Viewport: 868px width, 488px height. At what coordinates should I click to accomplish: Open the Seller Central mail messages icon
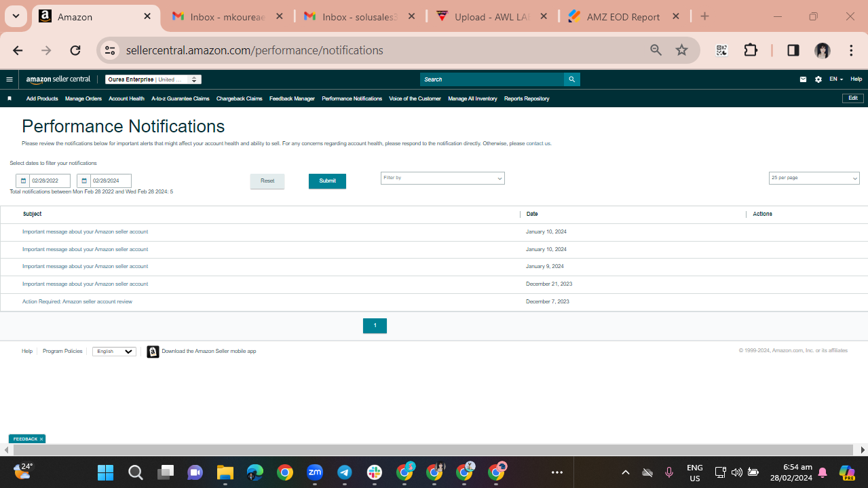click(x=803, y=79)
